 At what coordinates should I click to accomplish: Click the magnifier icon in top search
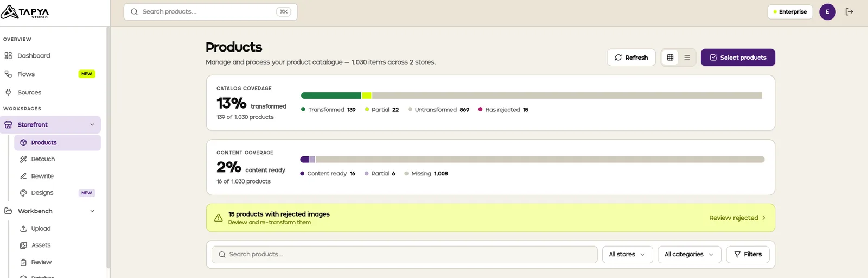coord(134,11)
